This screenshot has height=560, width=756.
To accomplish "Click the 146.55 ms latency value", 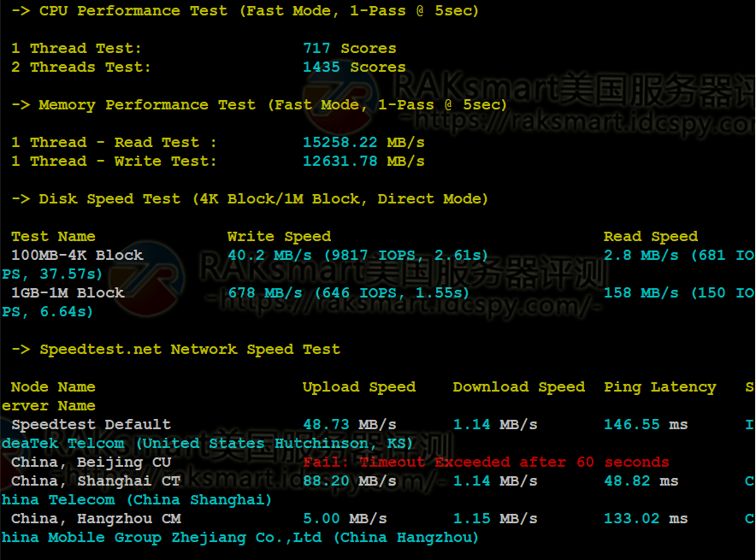I will [x=646, y=425].
